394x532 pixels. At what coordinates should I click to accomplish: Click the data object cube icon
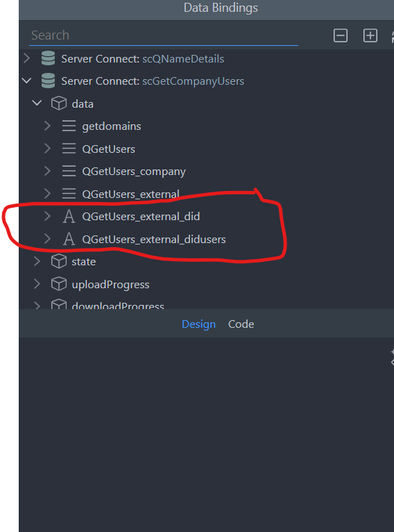(x=58, y=103)
